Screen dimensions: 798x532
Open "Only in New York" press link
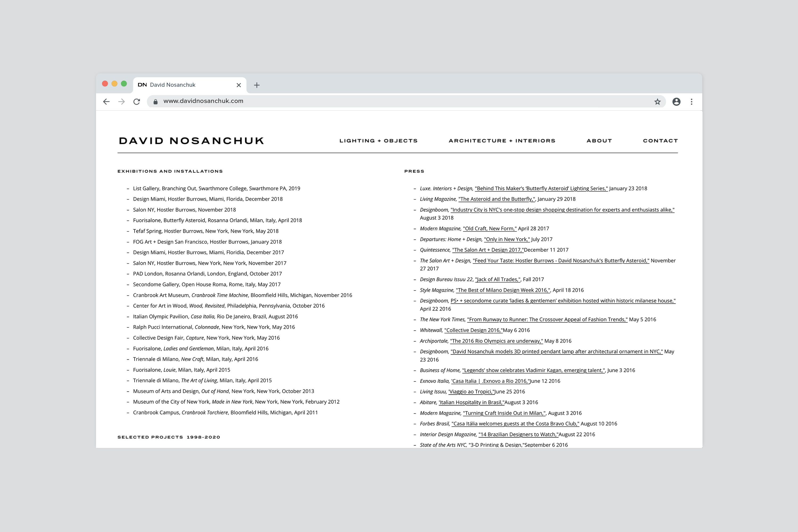(506, 239)
